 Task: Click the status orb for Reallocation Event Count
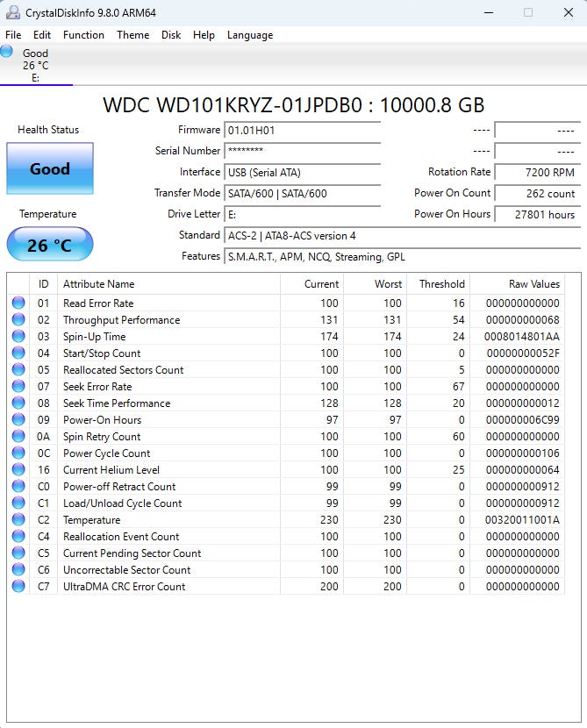[x=18, y=536]
